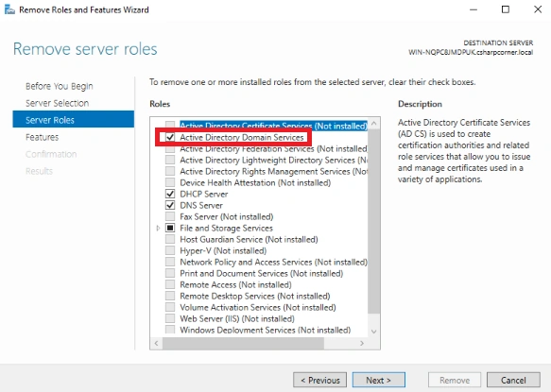Click the Next button
This screenshot has height=392, width=551.
tap(378, 380)
